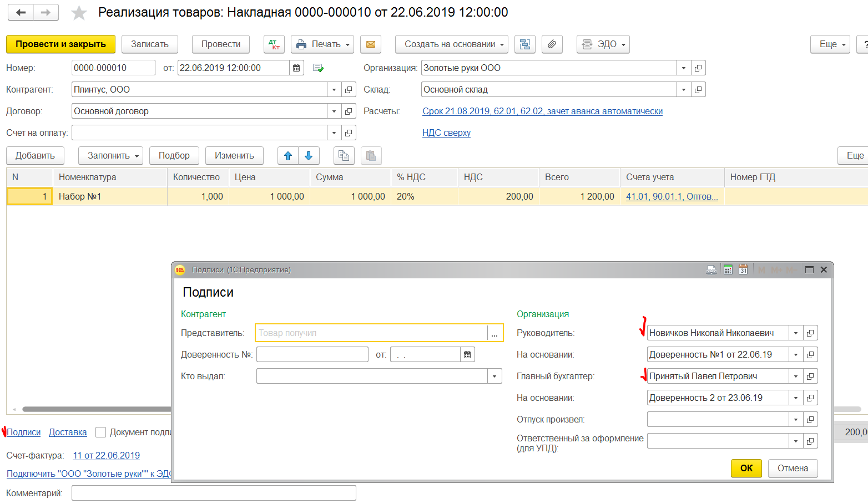Open Счет на оплату card icon
The width and height of the screenshot is (868, 504).
pos(349,133)
